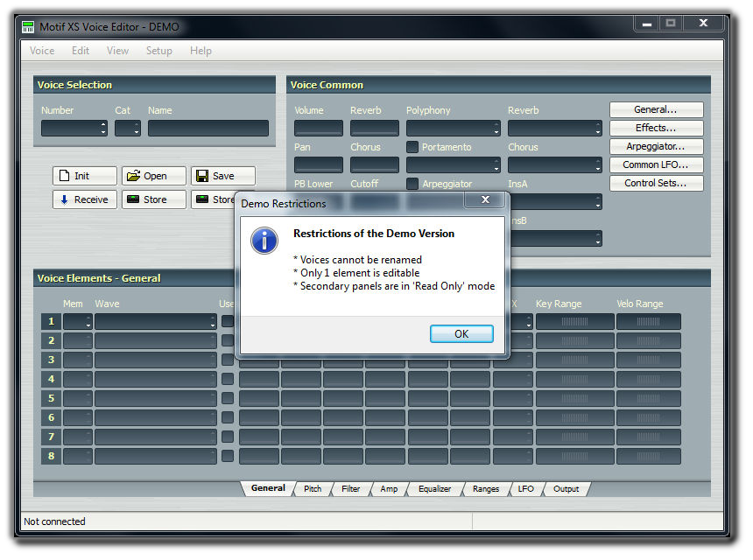The width and height of the screenshot is (753, 560).
Task: Toggle the Use checkbox for element 2
Action: click(x=228, y=340)
